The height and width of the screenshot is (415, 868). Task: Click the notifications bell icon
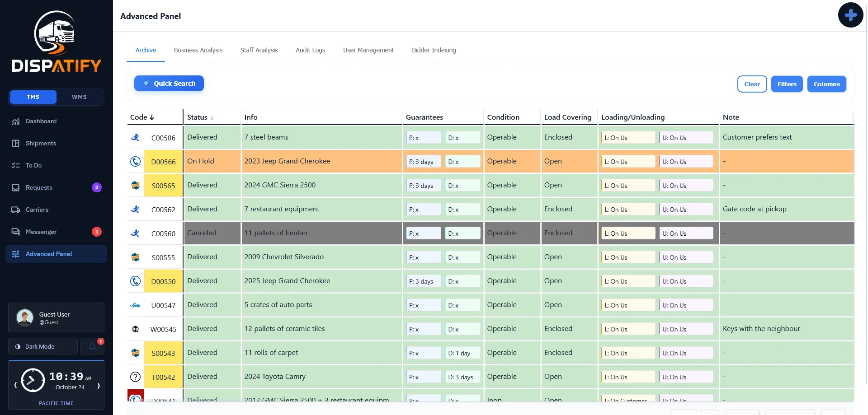tap(92, 346)
